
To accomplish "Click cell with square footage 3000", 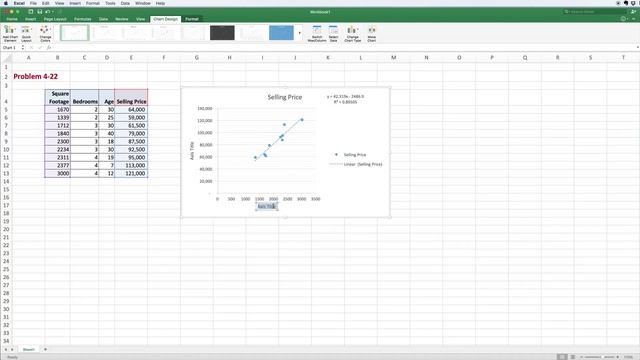I will point(58,173).
